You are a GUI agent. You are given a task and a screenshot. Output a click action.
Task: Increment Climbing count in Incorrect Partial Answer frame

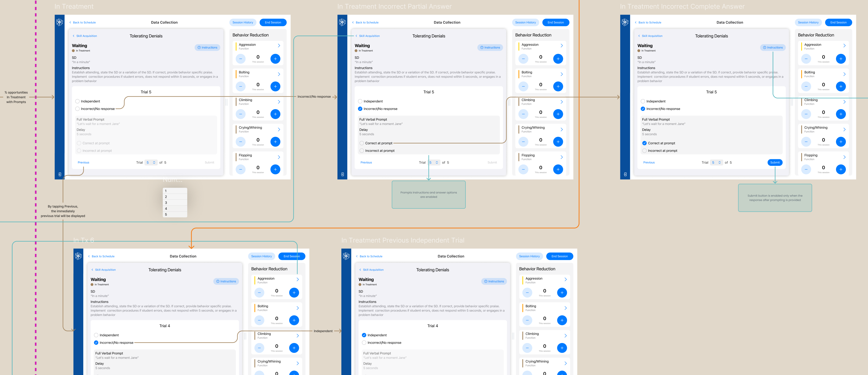[x=558, y=114]
